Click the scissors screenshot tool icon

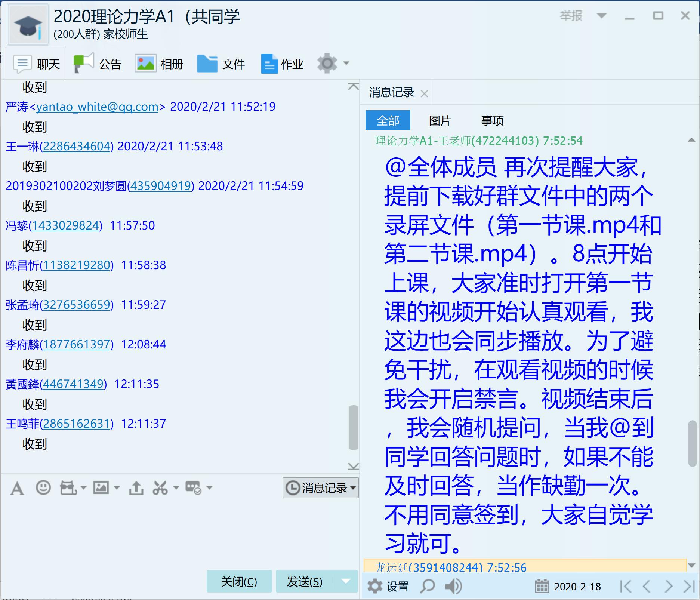click(160, 488)
